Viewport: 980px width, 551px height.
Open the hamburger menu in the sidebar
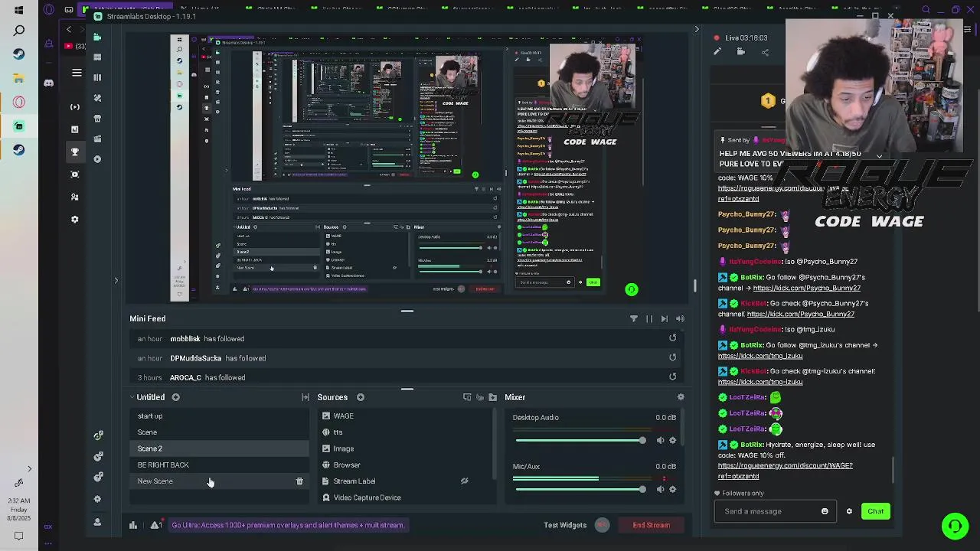77,73
